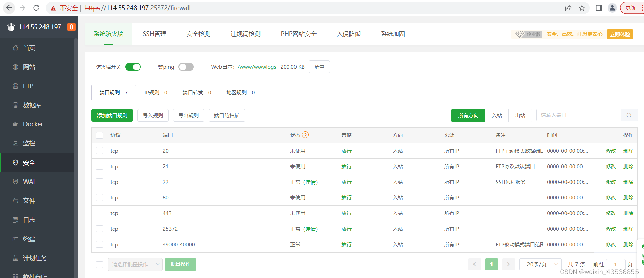Switch to the 入侵防御 tab
This screenshot has width=644, height=278.
(348, 34)
